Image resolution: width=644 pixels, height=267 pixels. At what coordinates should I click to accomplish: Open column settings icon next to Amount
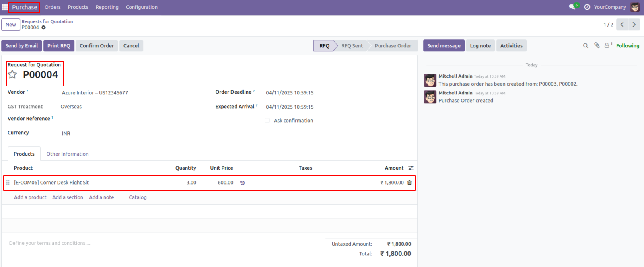[411, 168]
